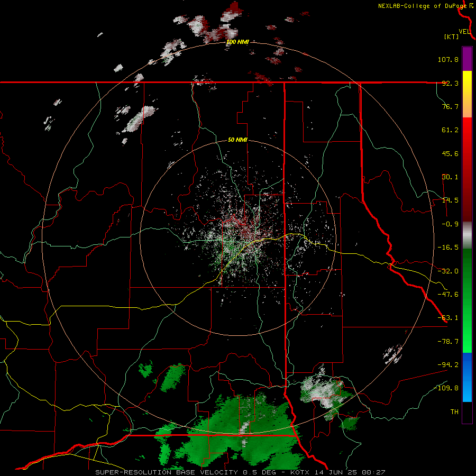Select the 30.1 legend value
This screenshot has height=476, width=476.
(450, 177)
